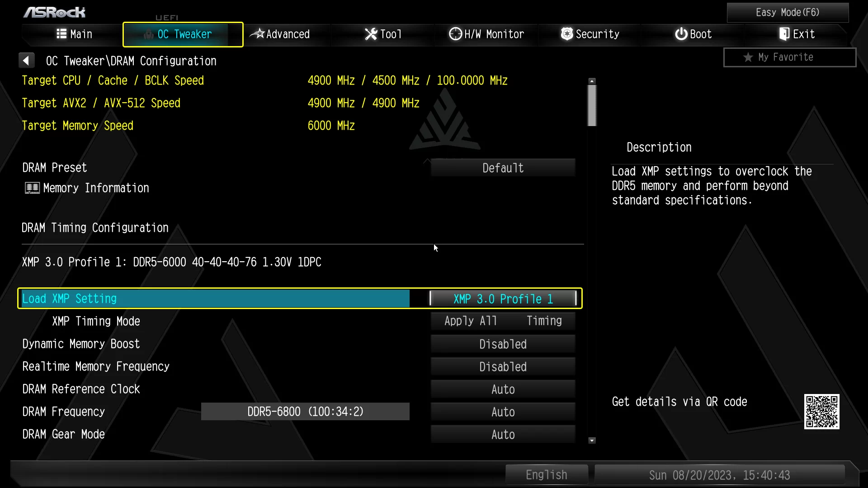The image size is (868, 488).
Task: Click the star icon in My Favorite
Action: [x=748, y=57]
